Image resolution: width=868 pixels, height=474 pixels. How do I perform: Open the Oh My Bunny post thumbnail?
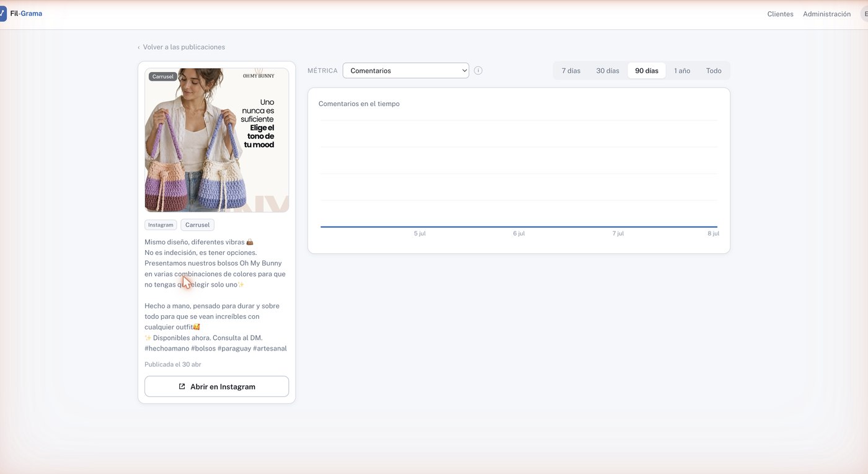coord(217,140)
